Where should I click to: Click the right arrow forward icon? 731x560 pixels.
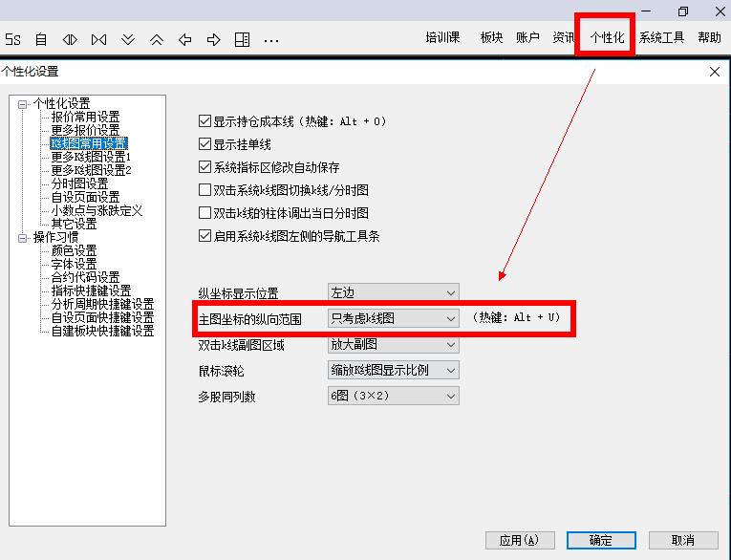[214, 39]
